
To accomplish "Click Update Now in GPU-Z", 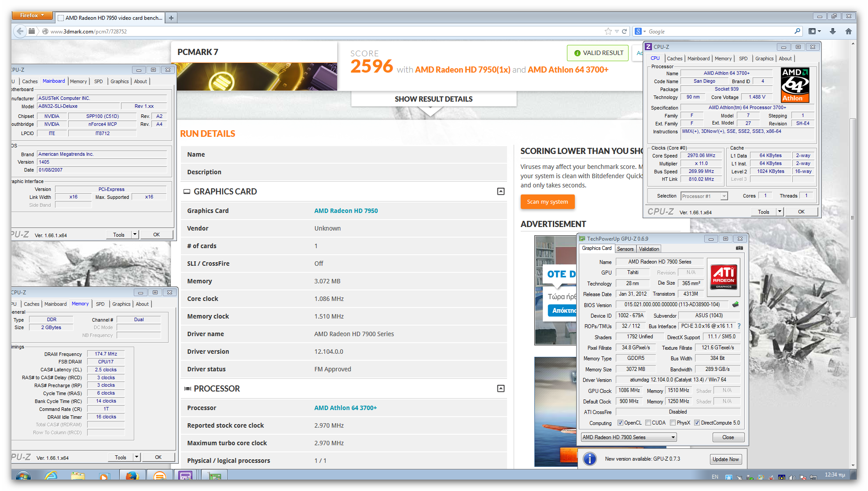I will pos(725,459).
